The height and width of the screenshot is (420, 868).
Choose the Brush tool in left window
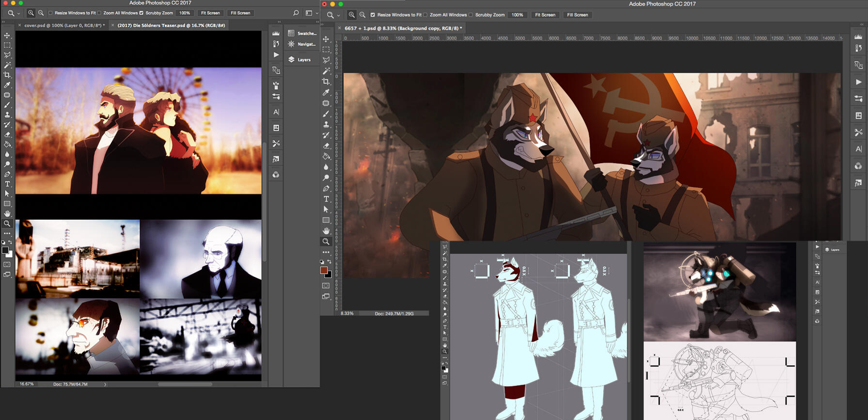click(7, 105)
